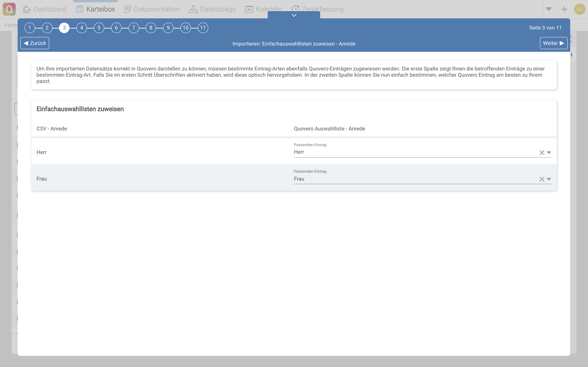Proceed with the Weiter button

point(553,43)
